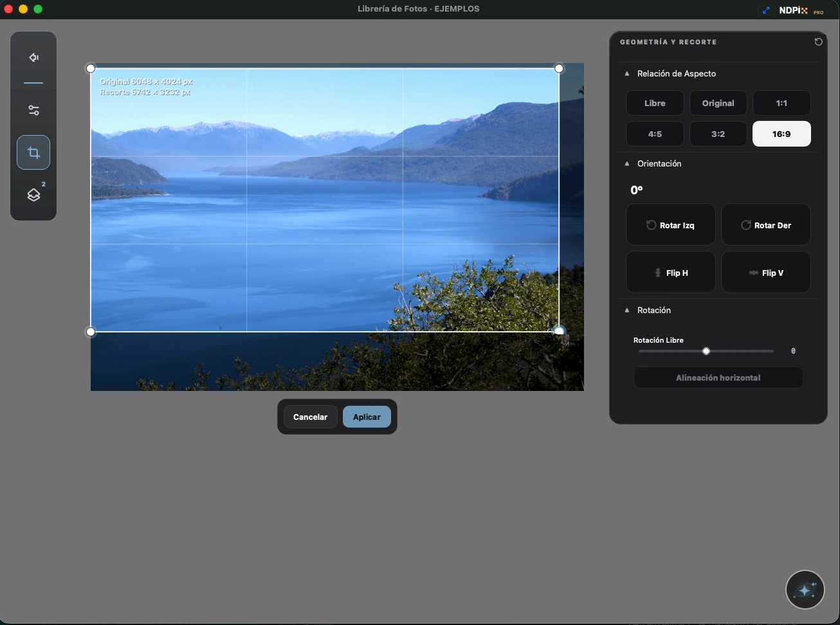
Task: Choose the 1:1 aspect ratio
Action: [781, 103]
